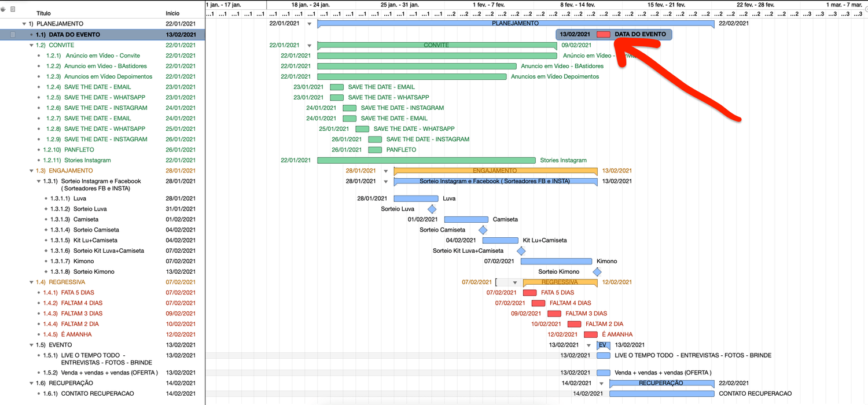This screenshot has width=868, height=405.
Task: Click the EV badge beside the EVENTO bar
Action: click(602, 345)
